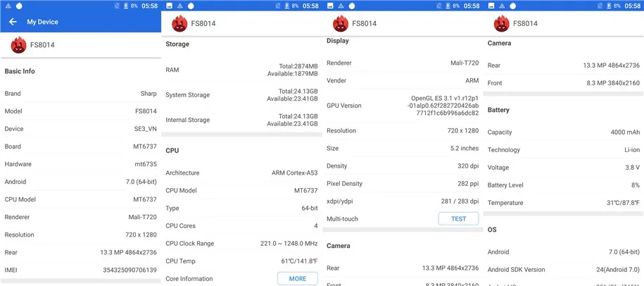
Task: Tap the back arrow beside My Device
Action: point(13,22)
